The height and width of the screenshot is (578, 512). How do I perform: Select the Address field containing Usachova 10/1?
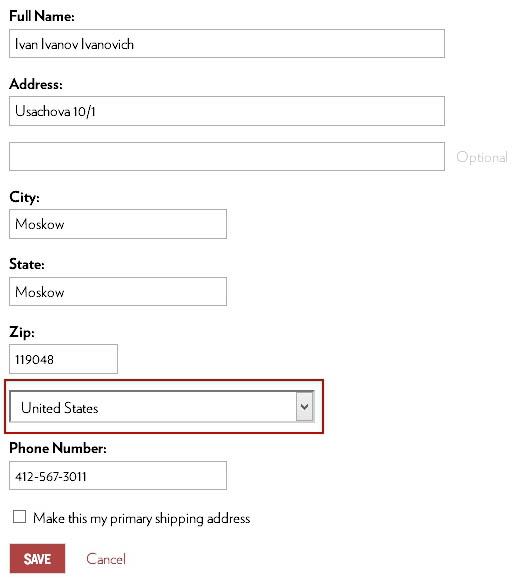point(227,111)
